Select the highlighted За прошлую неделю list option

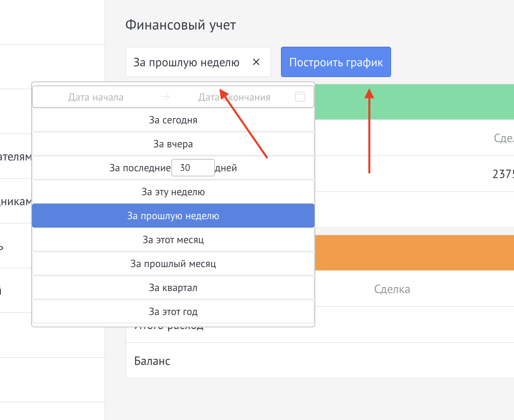(173, 216)
